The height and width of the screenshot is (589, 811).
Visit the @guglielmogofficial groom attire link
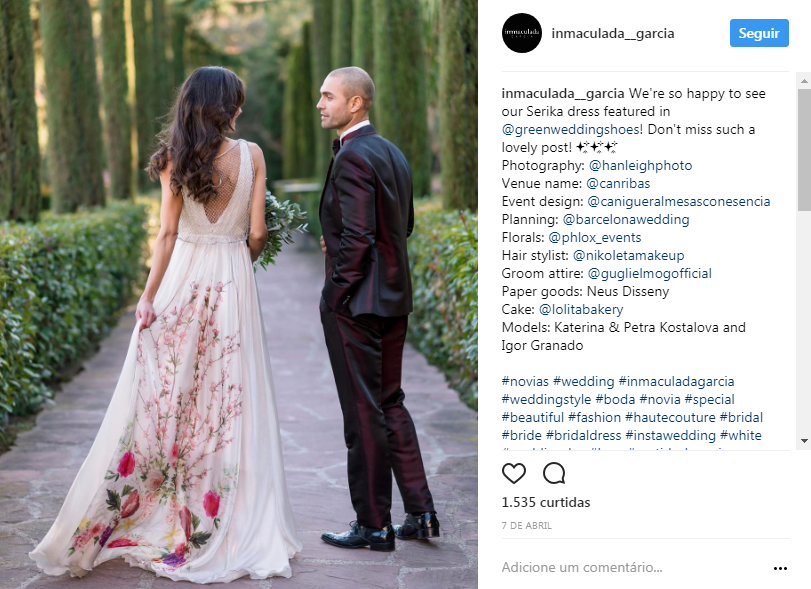(650, 274)
